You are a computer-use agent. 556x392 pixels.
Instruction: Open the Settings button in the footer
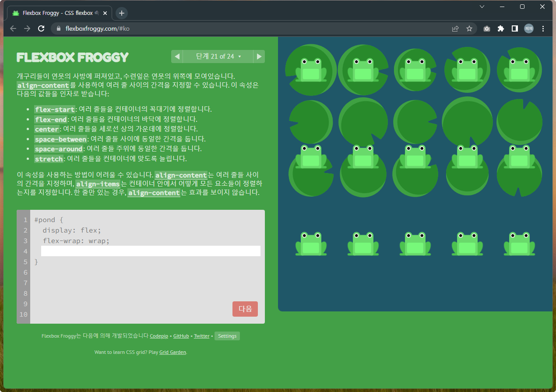(227, 336)
